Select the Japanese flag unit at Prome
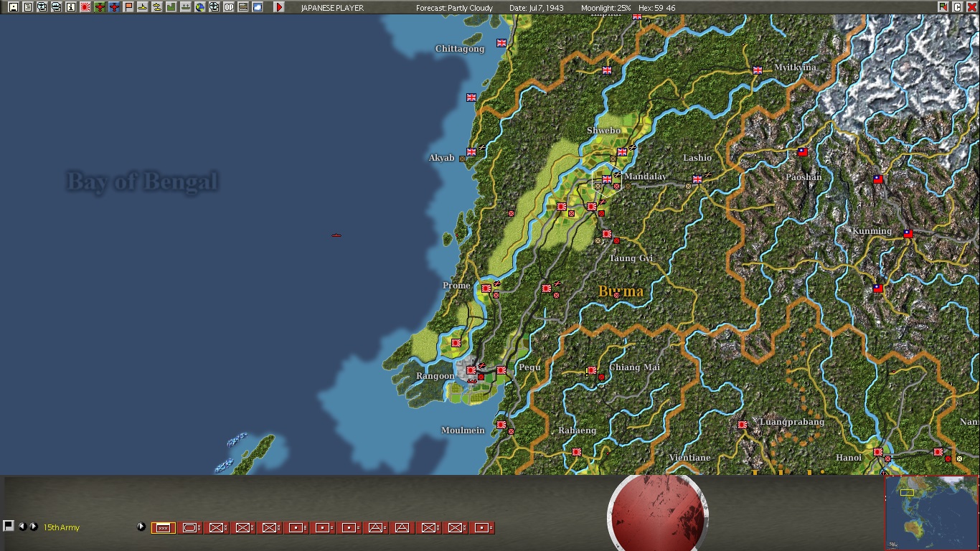 pyautogui.click(x=486, y=288)
